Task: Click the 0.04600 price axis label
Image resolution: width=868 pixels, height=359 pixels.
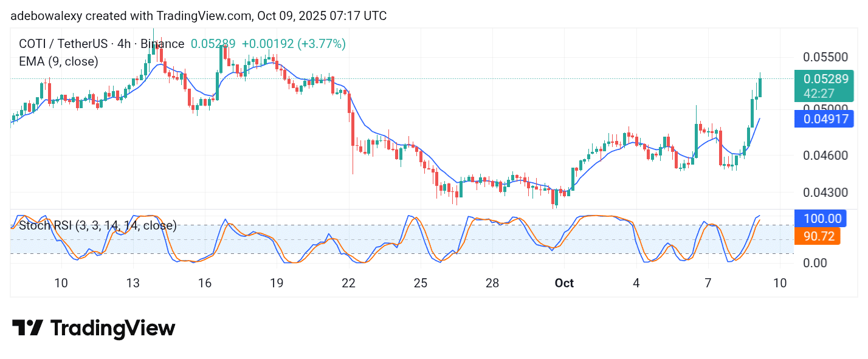Action: tap(824, 156)
